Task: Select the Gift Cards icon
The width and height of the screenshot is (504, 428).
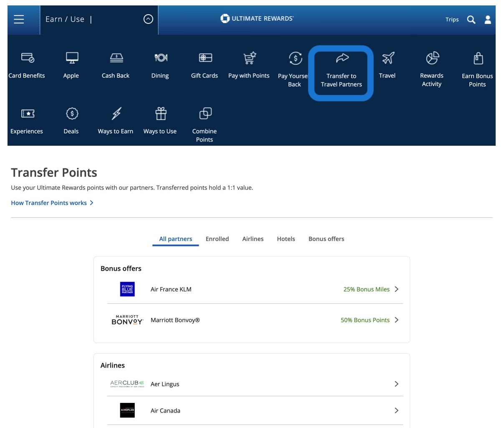Action: point(205,58)
